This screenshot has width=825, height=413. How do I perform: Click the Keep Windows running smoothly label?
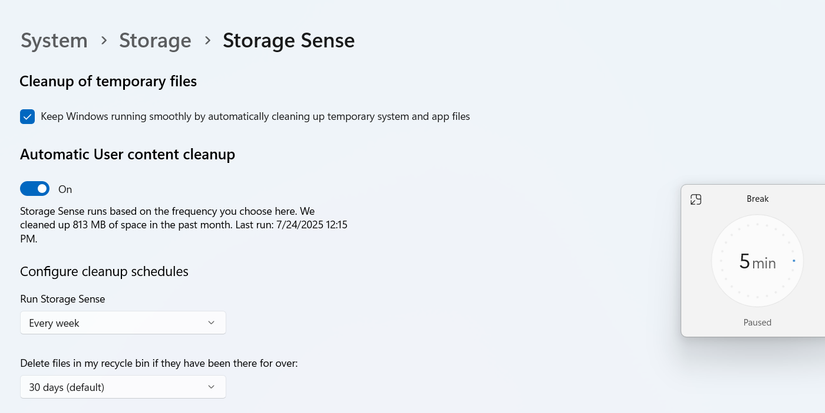coord(255,117)
